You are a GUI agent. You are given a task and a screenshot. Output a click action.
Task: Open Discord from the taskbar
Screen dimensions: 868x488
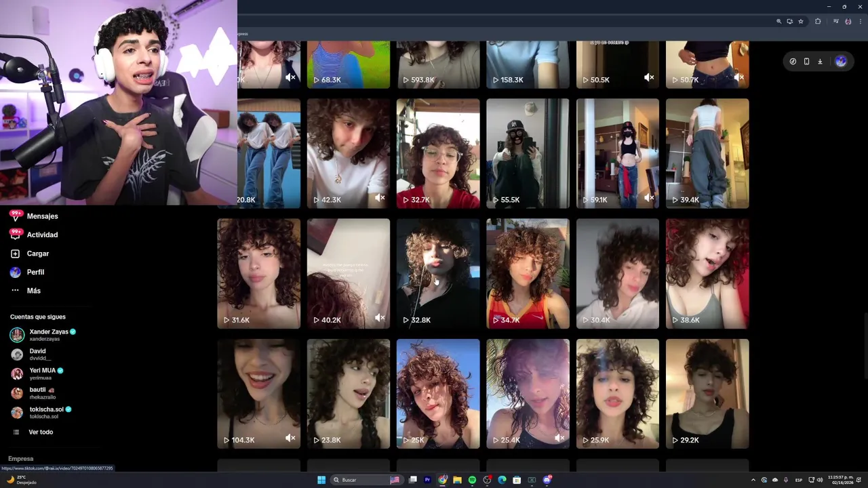pos(547,480)
